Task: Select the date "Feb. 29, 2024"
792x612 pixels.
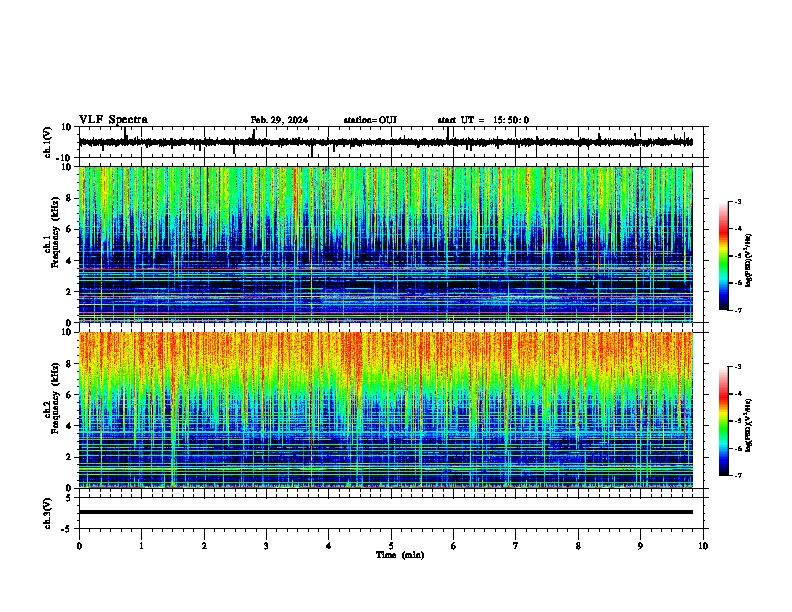Action: pyautogui.click(x=279, y=120)
